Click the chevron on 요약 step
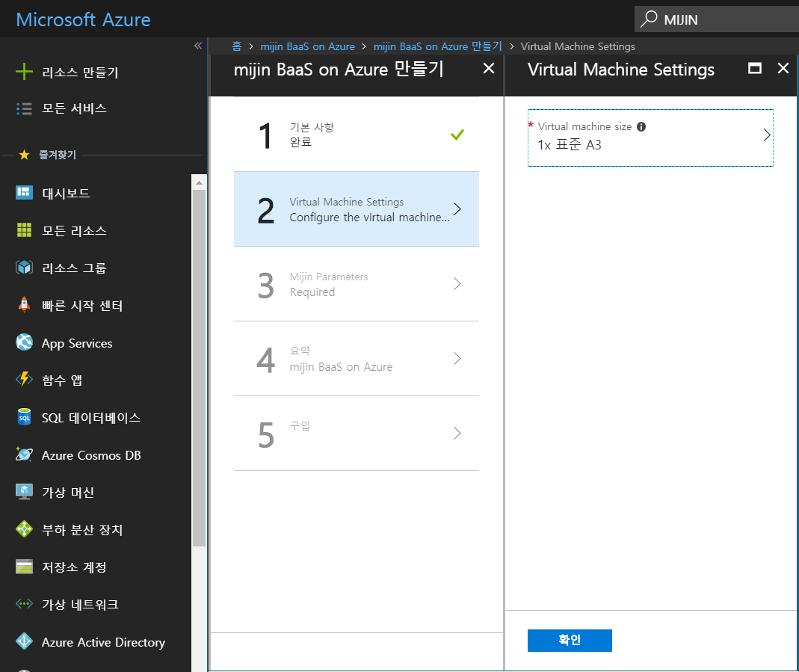Viewport: 799px width, 672px height. coord(457,359)
